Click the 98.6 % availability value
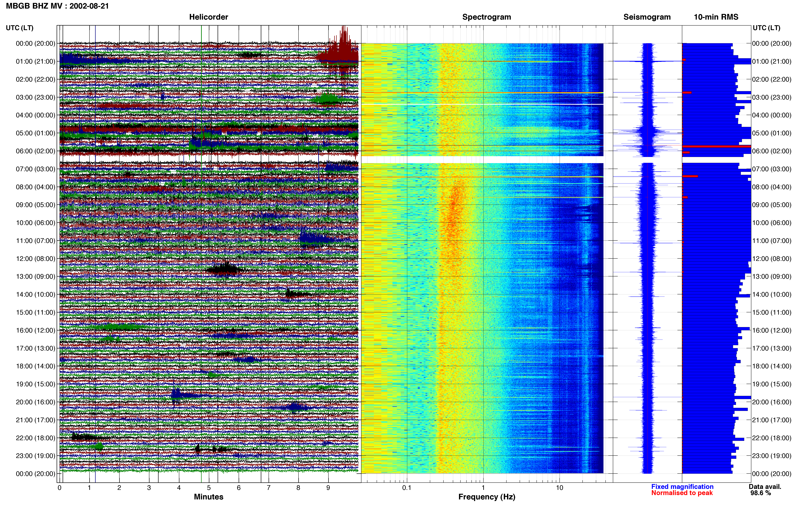Viewport: 812px width, 508px height. click(x=761, y=493)
